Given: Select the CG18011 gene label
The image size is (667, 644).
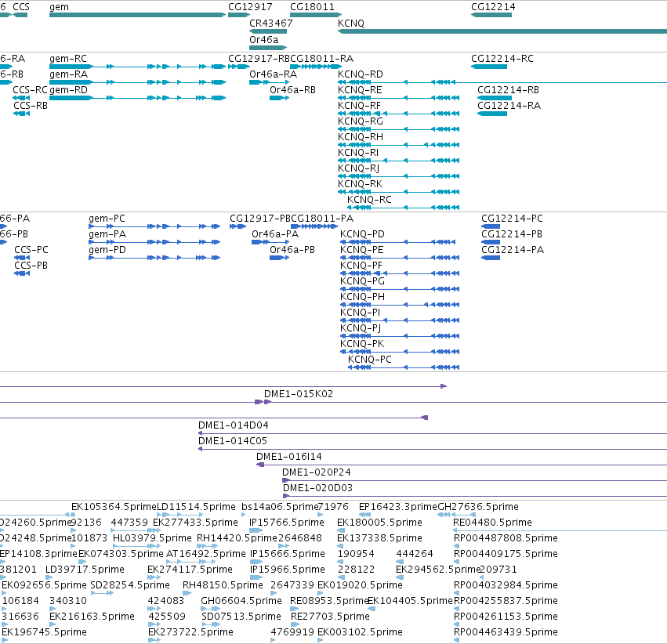Looking at the screenshot, I should click(x=312, y=7).
